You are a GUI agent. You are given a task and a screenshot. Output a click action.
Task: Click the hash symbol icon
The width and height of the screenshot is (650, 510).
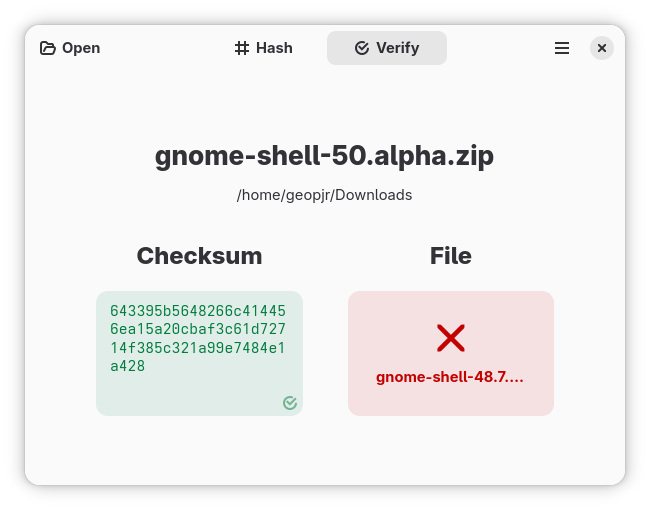tap(242, 48)
